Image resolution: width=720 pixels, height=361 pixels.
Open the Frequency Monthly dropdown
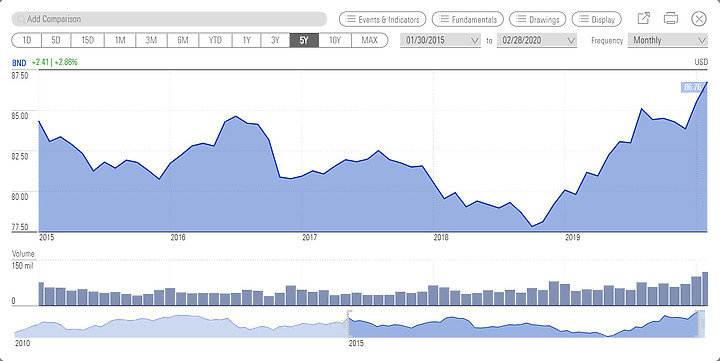click(x=668, y=40)
